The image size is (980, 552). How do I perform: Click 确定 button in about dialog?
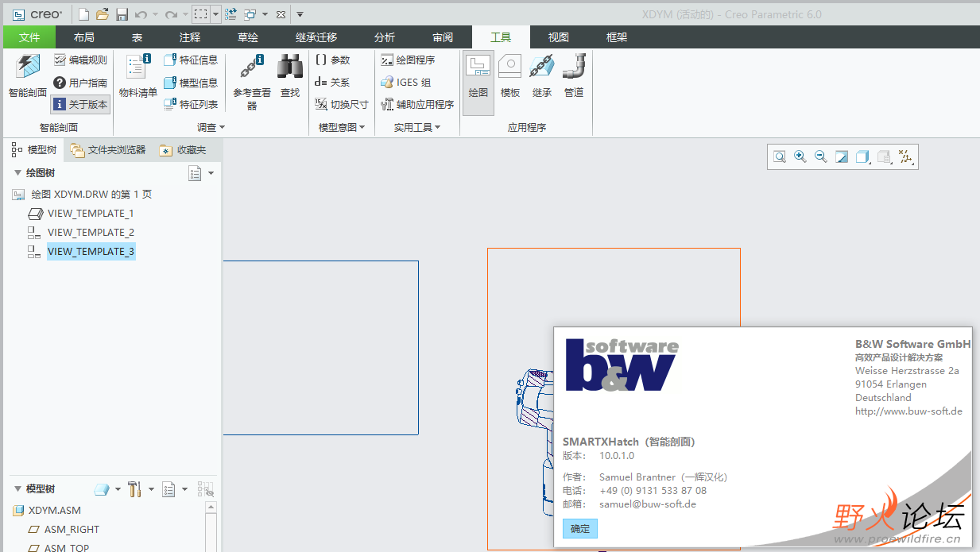(x=580, y=528)
